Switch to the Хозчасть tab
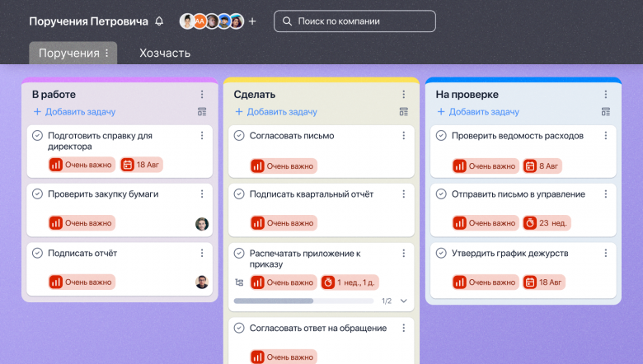 (165, 53)
